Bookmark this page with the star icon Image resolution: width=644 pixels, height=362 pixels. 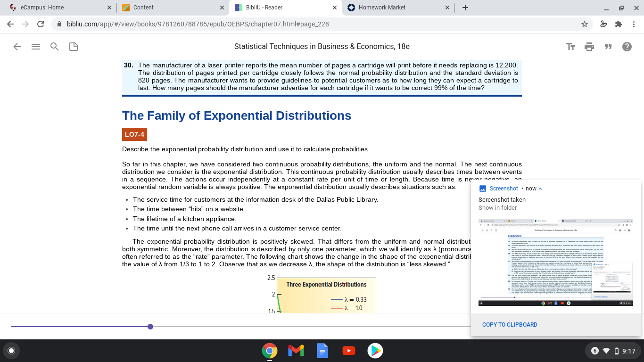[585, 24]
